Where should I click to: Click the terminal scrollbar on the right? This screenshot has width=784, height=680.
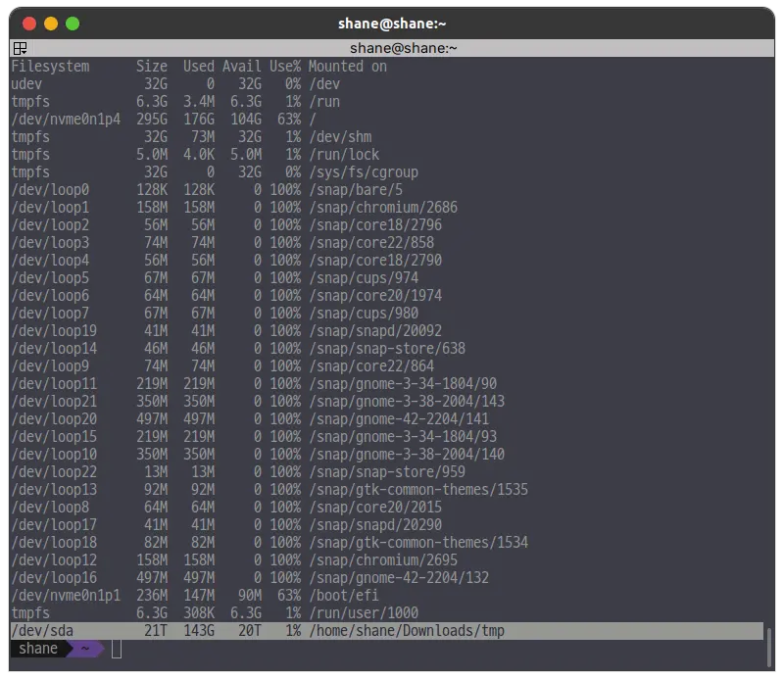[x=768, y=647]
